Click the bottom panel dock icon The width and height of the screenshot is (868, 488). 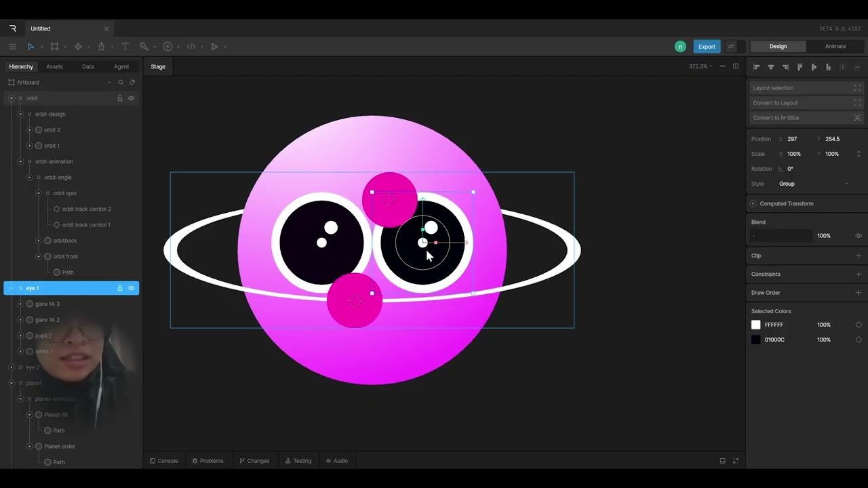click(x=722, y=461)
